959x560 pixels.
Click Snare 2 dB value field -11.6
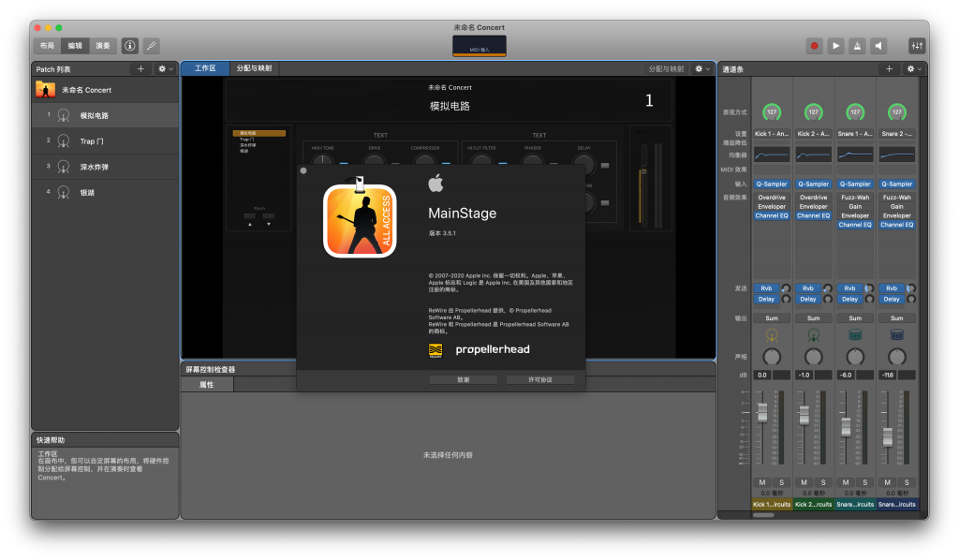888,375
